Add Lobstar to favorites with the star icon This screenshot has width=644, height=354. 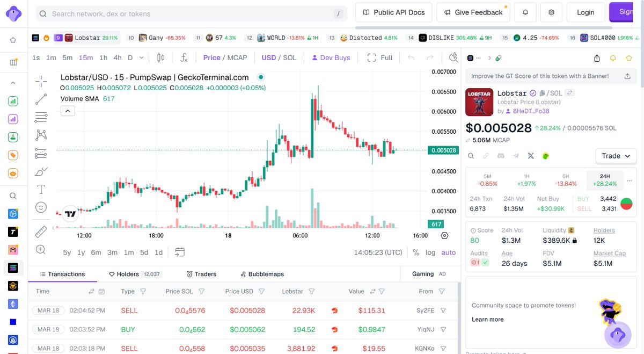[x=629, y=58]
